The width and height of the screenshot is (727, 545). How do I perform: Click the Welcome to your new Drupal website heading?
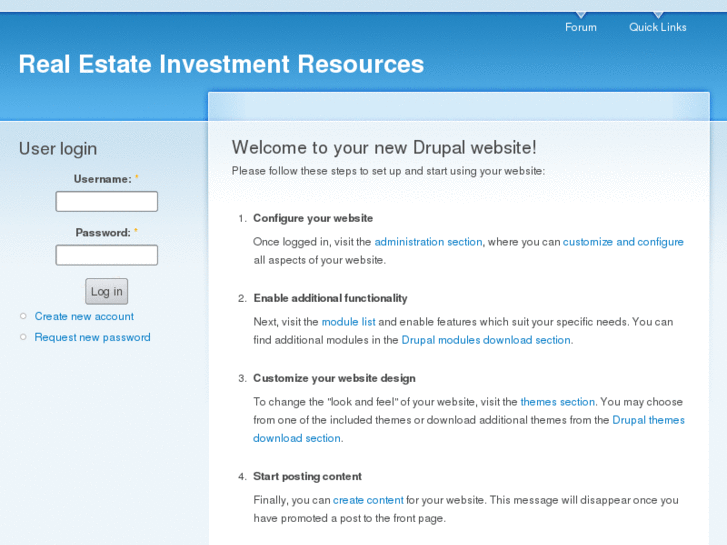click(x=384, y=147)
